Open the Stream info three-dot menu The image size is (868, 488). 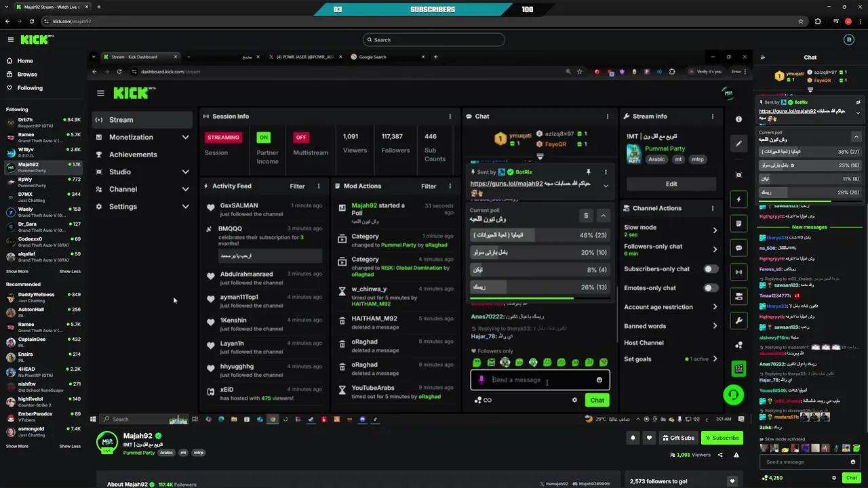713,117
